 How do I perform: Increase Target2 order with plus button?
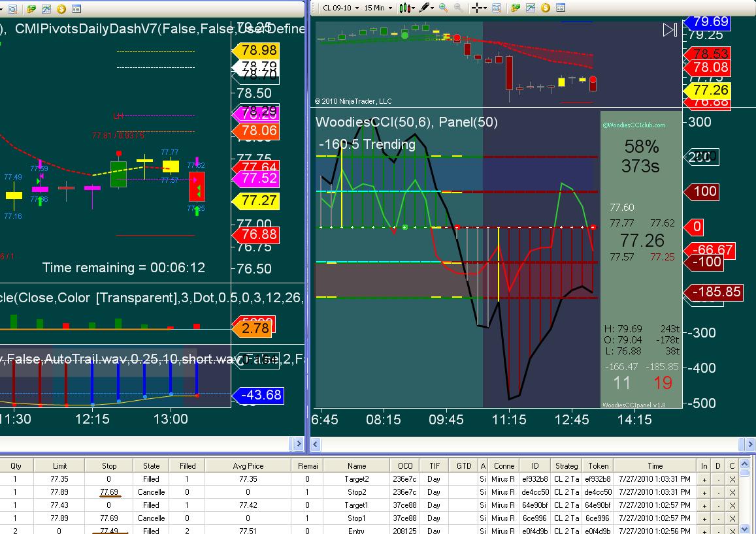(x=704, y=479)
